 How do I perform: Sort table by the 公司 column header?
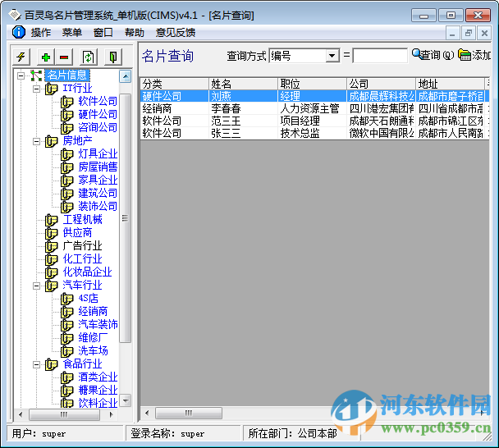click(x=381, y=84)
